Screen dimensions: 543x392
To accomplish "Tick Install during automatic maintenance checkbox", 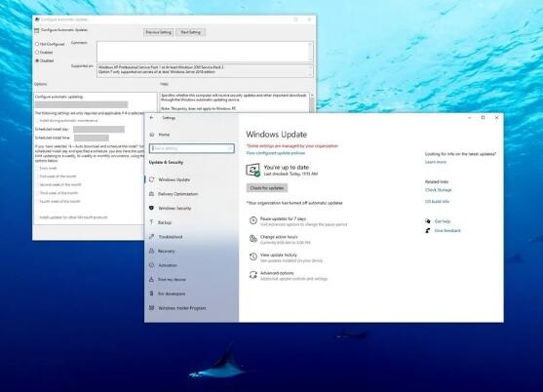I will [x=37, y=121].
